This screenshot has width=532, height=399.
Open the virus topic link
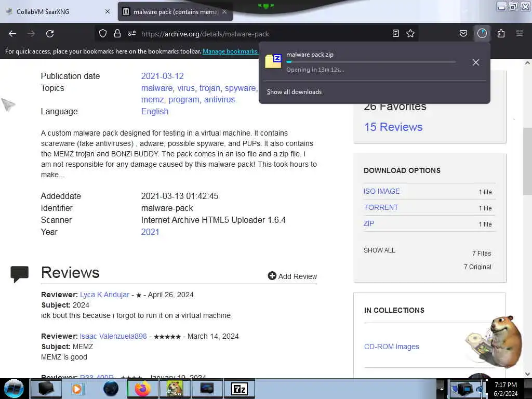[x=186, y=88]
